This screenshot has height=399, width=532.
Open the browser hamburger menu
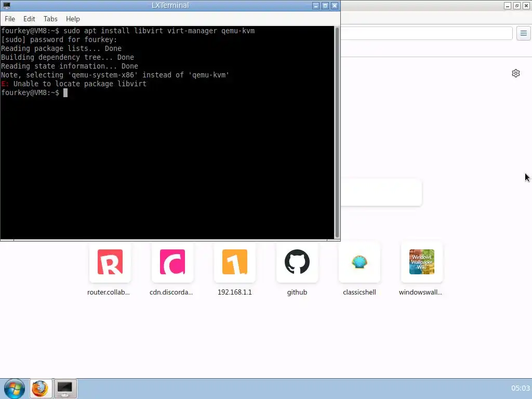[524, 33]
